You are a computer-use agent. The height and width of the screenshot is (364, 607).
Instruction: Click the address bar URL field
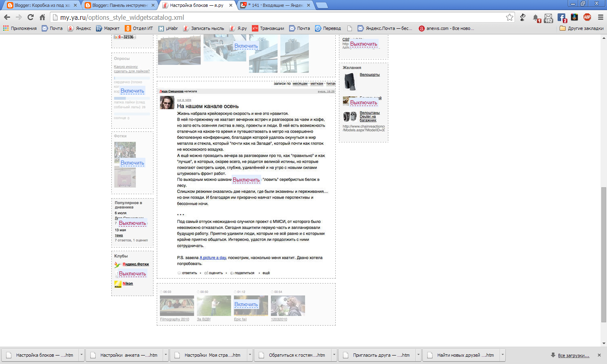click(x=279, y=17)
